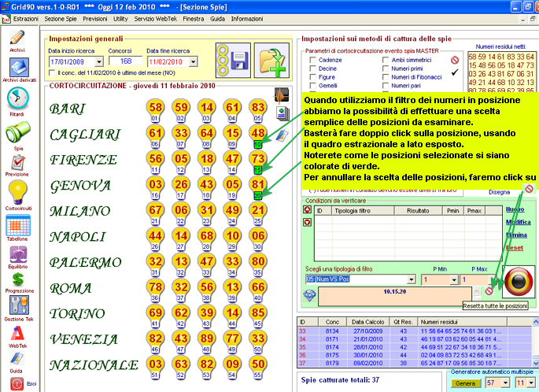Click the diamond icon next to positions field
The image size is (539, 392).
click(309, 296)
